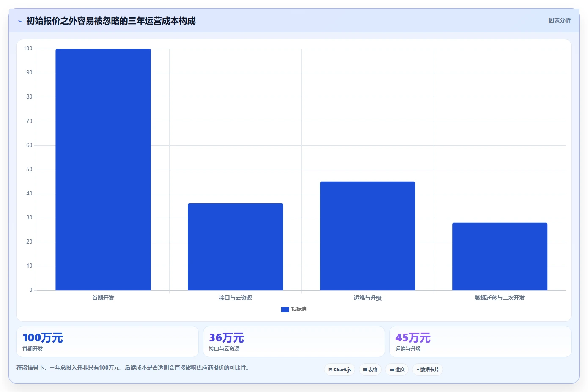Click the 接口与云资源 bar in chart

[235, 247]
